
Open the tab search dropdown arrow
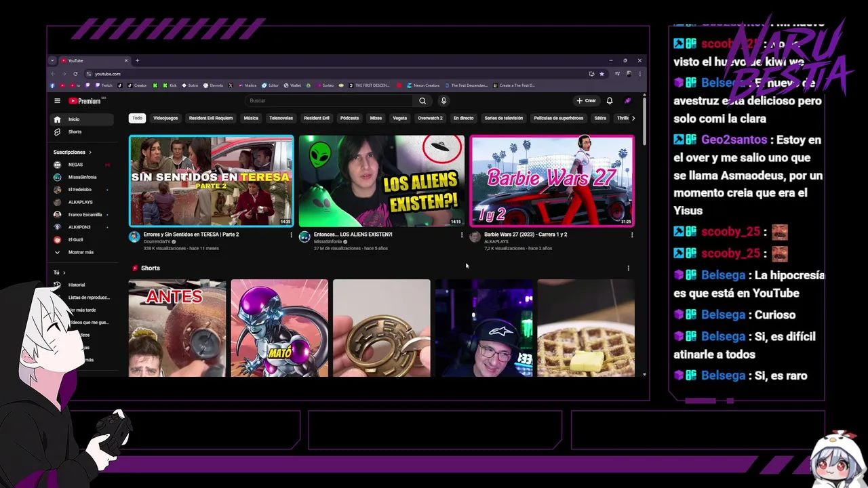pos(52,60)
